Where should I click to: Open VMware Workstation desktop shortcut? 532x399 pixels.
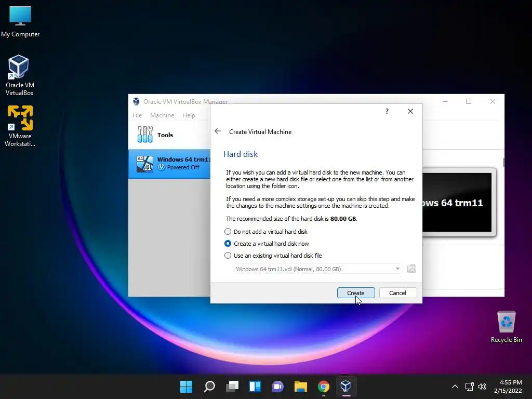point(20,126)
